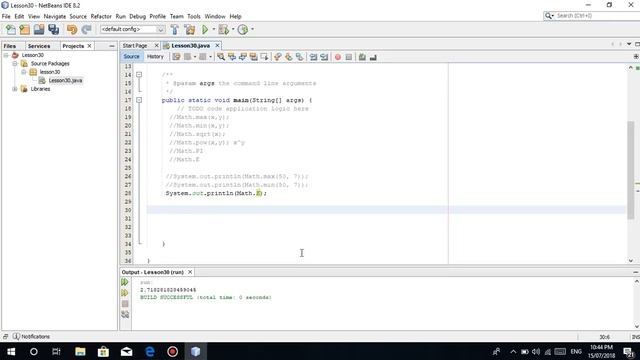Switch editor to History view
Screen dimensions: 640x360
tap(155, 57)
